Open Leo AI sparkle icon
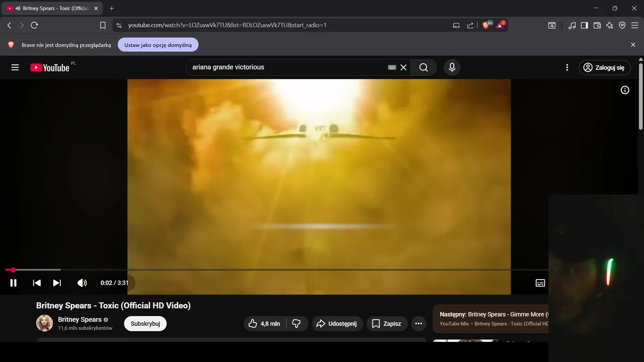644x362 pixels. point(610,25)
